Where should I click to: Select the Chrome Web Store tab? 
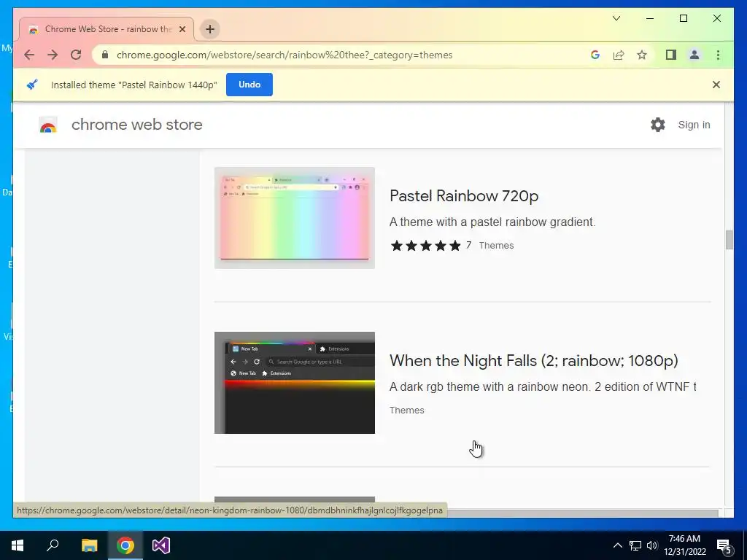click(x=107, y=29)
